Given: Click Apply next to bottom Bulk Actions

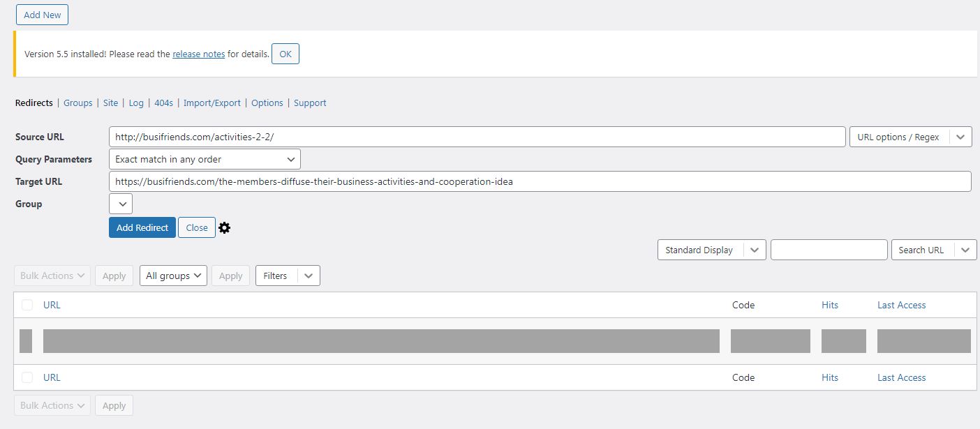Looking at the screenshot, I should point(114,405).
